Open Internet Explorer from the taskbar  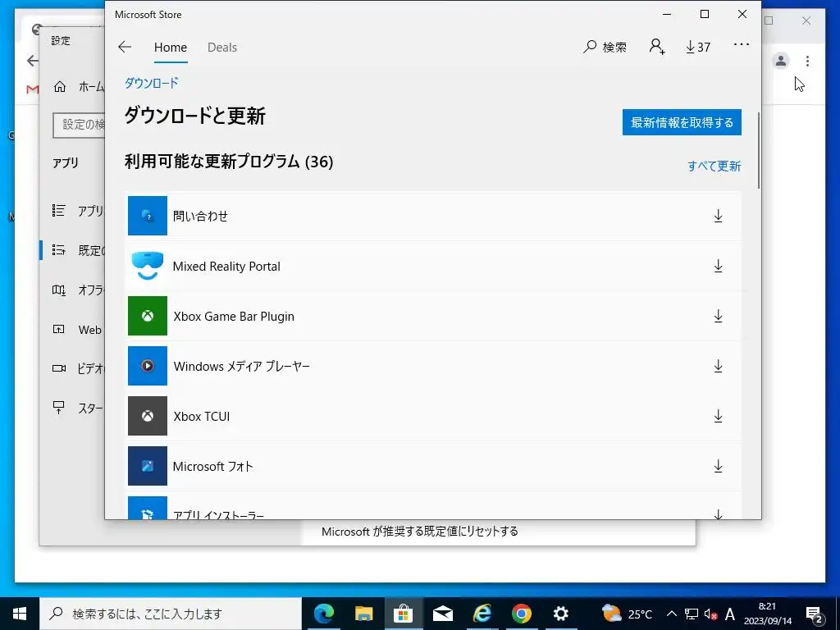pos(482,614)
